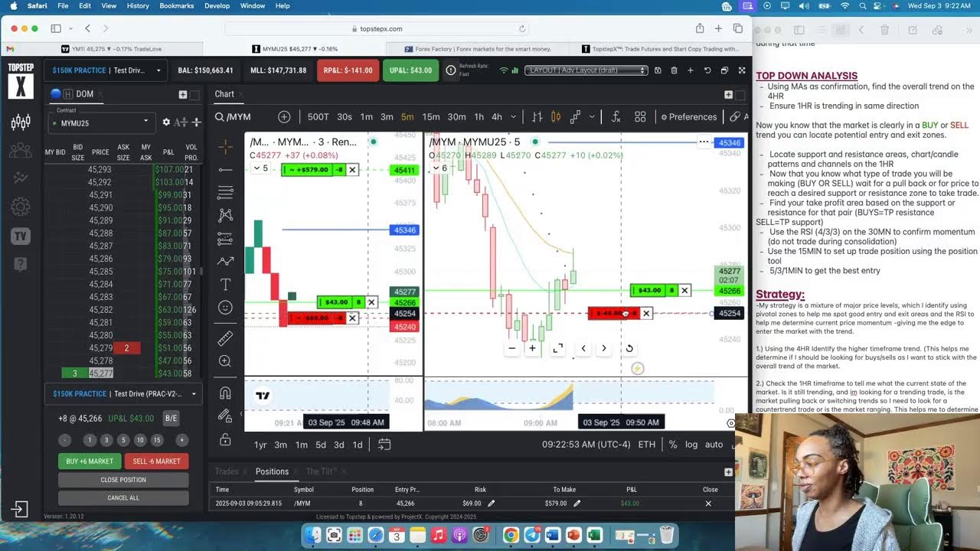Open the Contract MYMU25 dropdown
The height and width of the screenshot is (551, 980).
point(103,122)
